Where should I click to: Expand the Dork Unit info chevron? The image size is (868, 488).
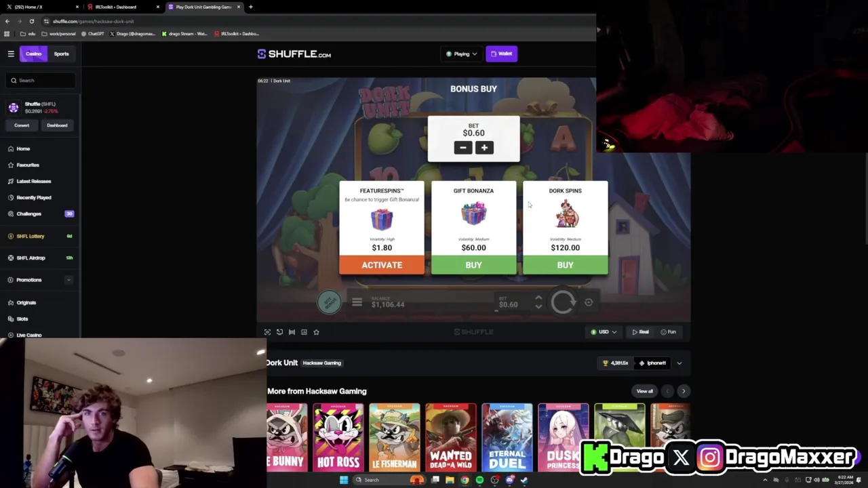pos(679,363)
